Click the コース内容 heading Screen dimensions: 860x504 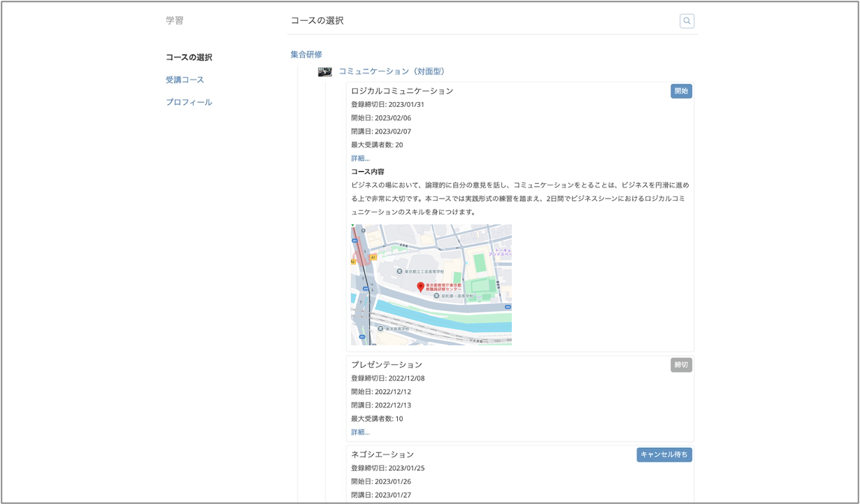pyautogui.click(x=368, y=172)
